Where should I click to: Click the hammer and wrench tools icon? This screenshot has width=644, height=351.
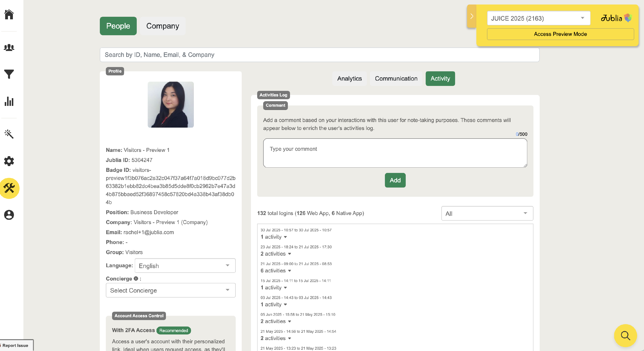coord(9,188)
